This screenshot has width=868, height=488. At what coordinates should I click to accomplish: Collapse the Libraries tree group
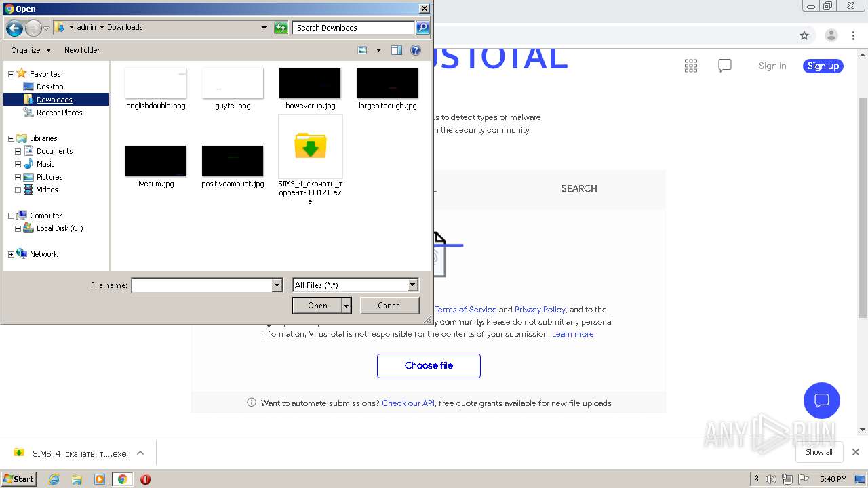point(11,138)
